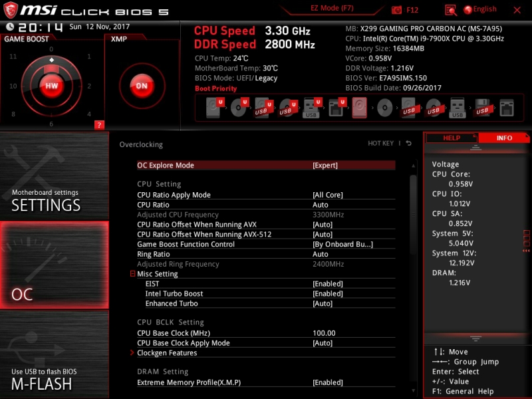Select the UEFI CD/DVD boot device icon

[x=239, y=108]
